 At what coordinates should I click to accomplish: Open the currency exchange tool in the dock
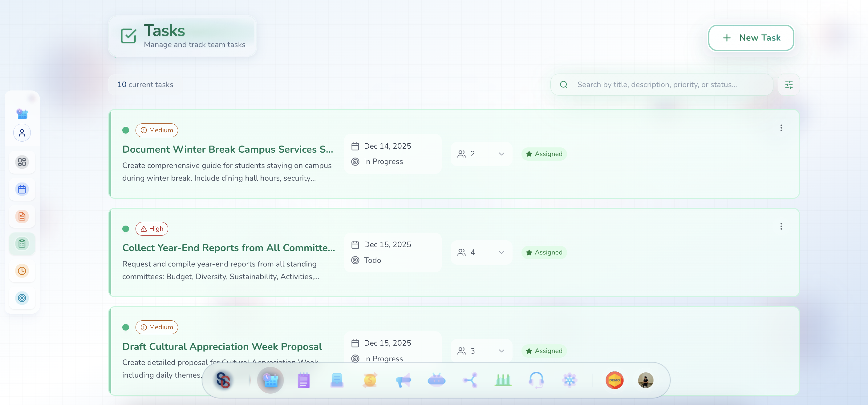pos(370,380)
